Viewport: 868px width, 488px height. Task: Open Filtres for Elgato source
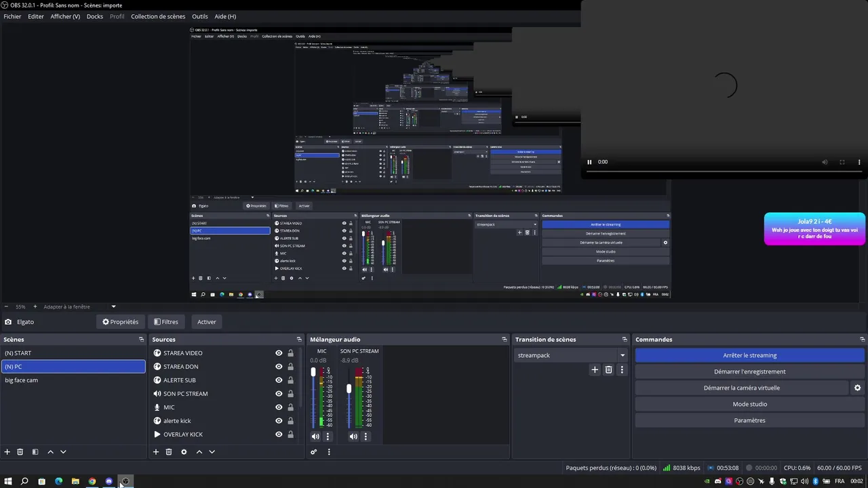[x=166, y=322]
